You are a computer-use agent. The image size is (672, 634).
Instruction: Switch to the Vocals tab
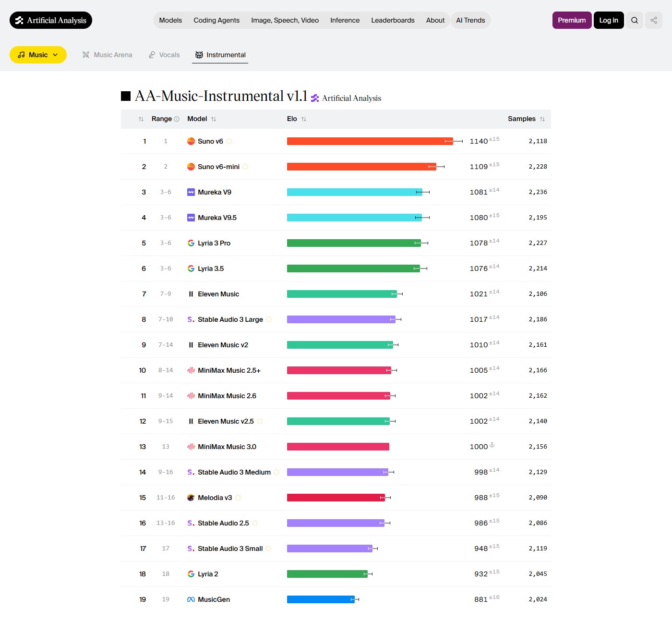[x=164, y=55]
